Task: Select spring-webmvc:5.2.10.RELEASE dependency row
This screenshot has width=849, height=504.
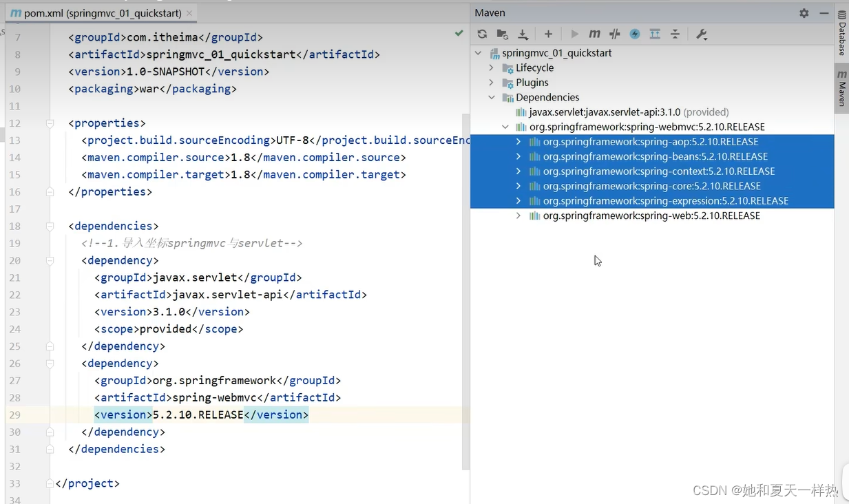Action: coord(652,127)
